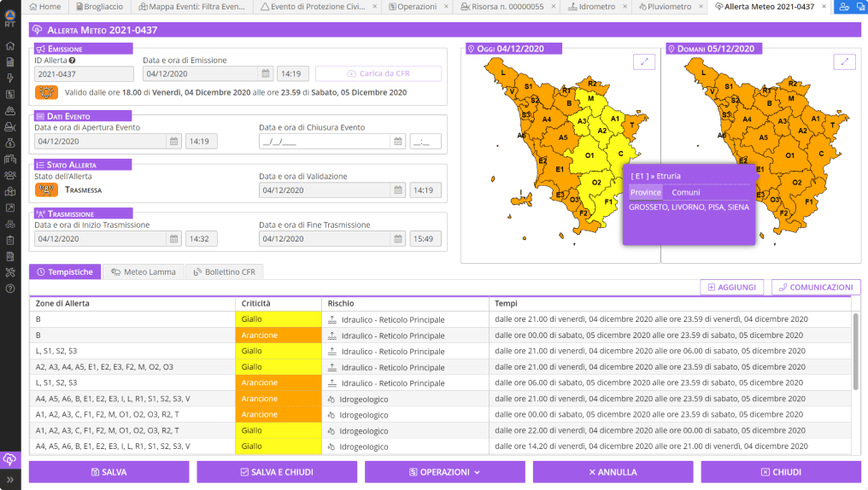
Task: Click the COMUNICAZIONI button
Action: click(x=816, y=287)
